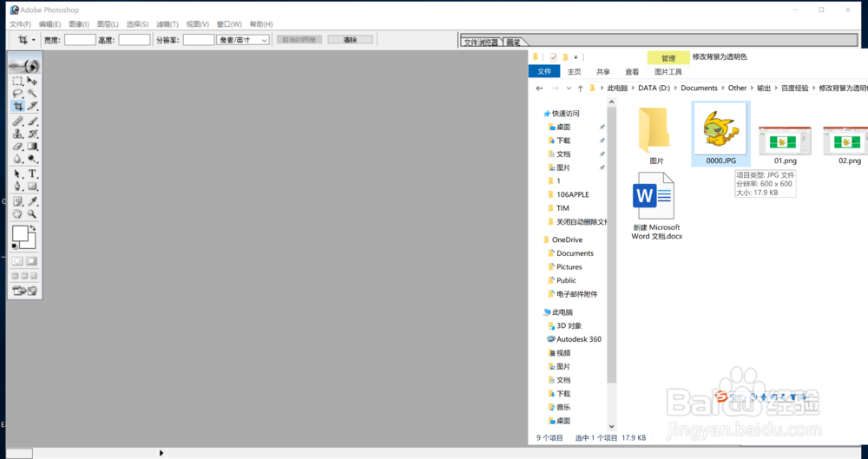Open Explorer quick access toolbar dropdown arrow
Viewport: 868px width, 459px height.
coord(575,57)
